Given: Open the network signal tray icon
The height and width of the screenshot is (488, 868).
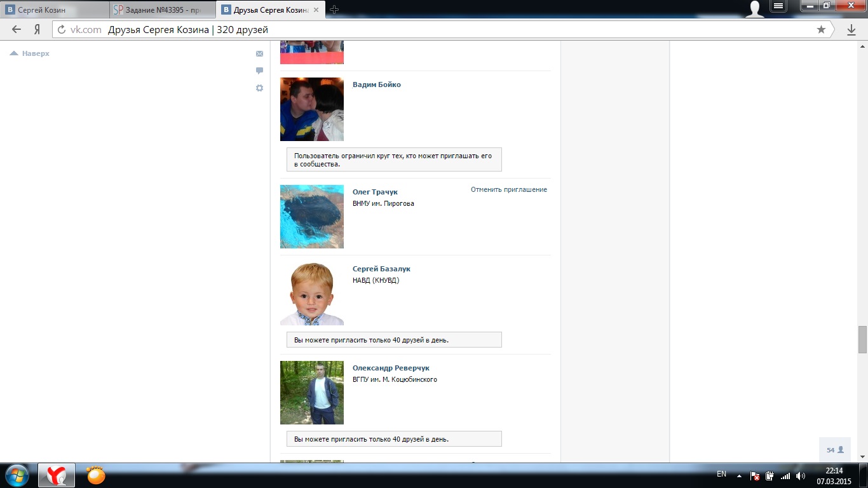Looking at the screenshot, I should click(x=785, y=475).
